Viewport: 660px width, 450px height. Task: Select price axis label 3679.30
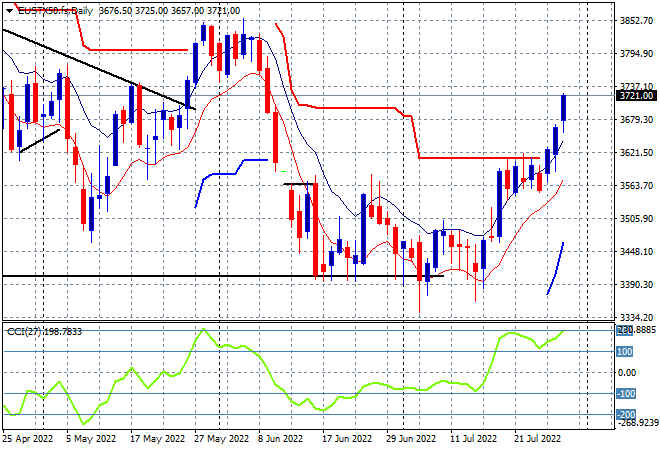point(636,120)
